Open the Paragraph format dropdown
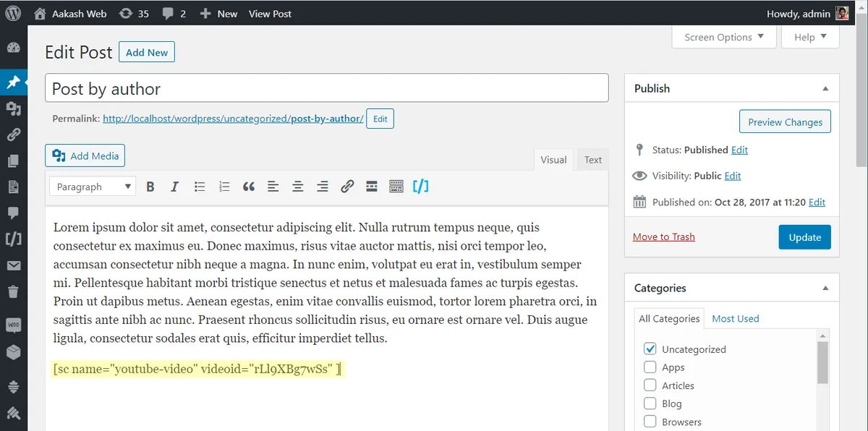This screenshot has height=431, width=868. [x=93, y=187]
